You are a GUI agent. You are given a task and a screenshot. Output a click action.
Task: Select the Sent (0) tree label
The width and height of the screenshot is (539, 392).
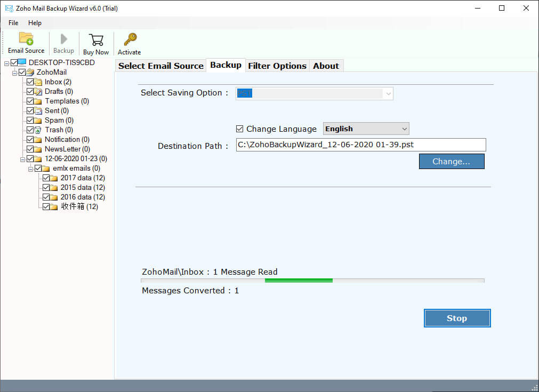[x=57, y=111]
